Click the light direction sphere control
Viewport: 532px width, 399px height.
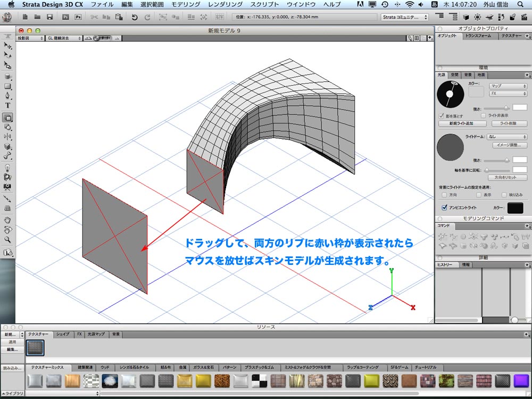point(450,94)
